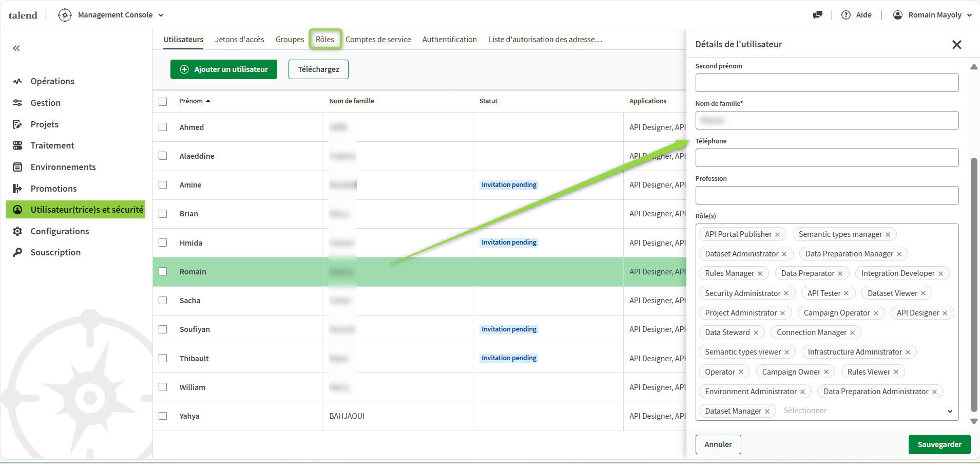
Task: Navigate to Promotions via its sidebar icon
Action: pyautogui.click(x=17, y=188)
